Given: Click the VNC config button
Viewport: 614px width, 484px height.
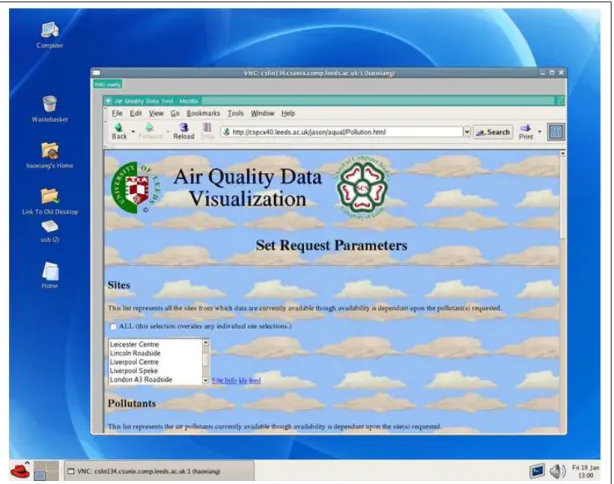Looking at the screenshot, I should 108,84.
